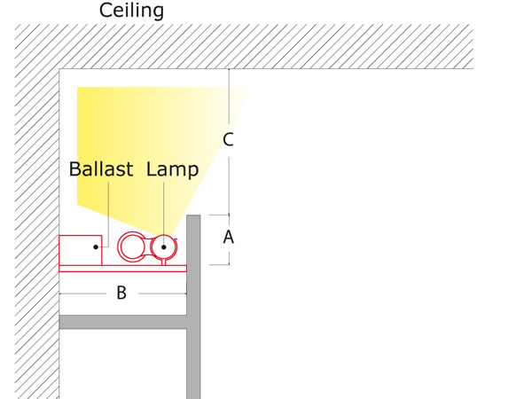This screenshot has height=399, width=532.
Task: Click dimension letter A
Action: click(229, 237)
